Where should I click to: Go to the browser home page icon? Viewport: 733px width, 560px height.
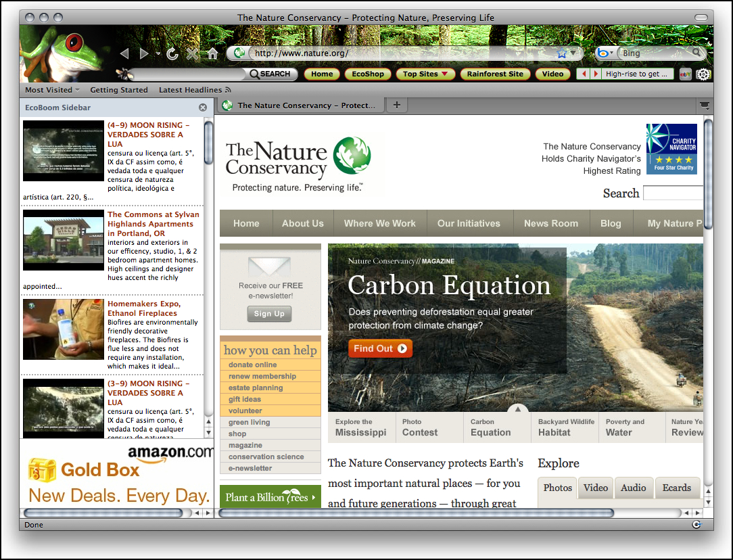[212, 54]
